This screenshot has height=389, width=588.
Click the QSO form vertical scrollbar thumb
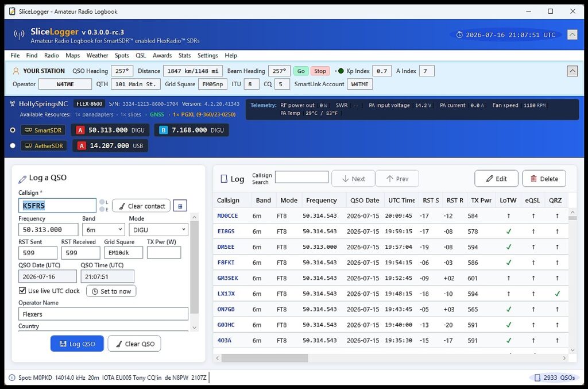[194, 267]
